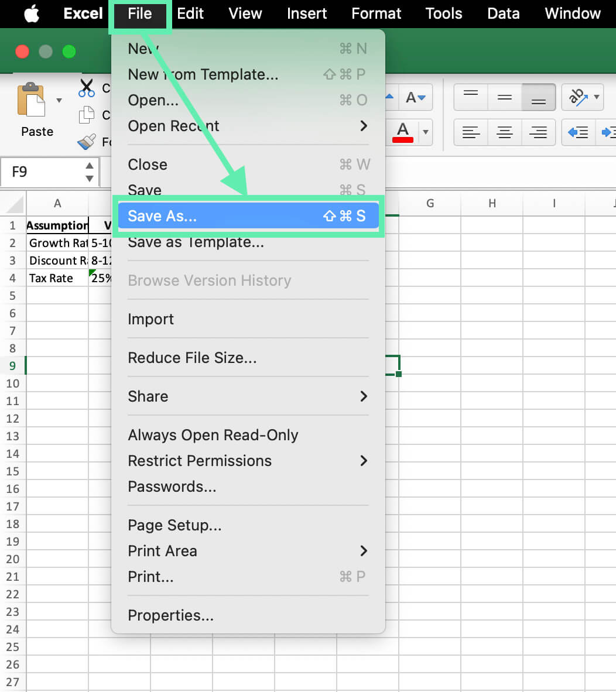Align text right

pos(538,132)
